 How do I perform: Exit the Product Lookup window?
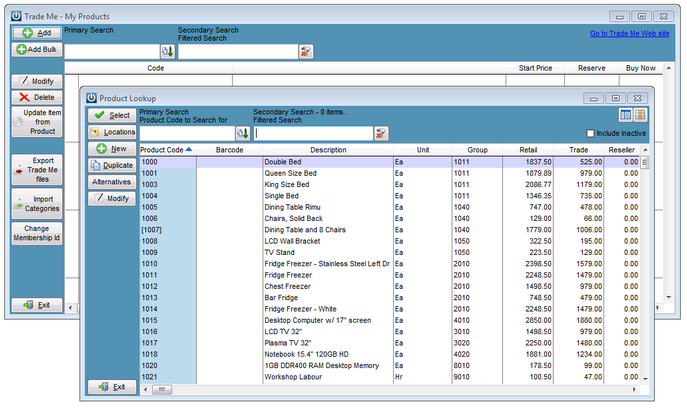tap(112, 387)
